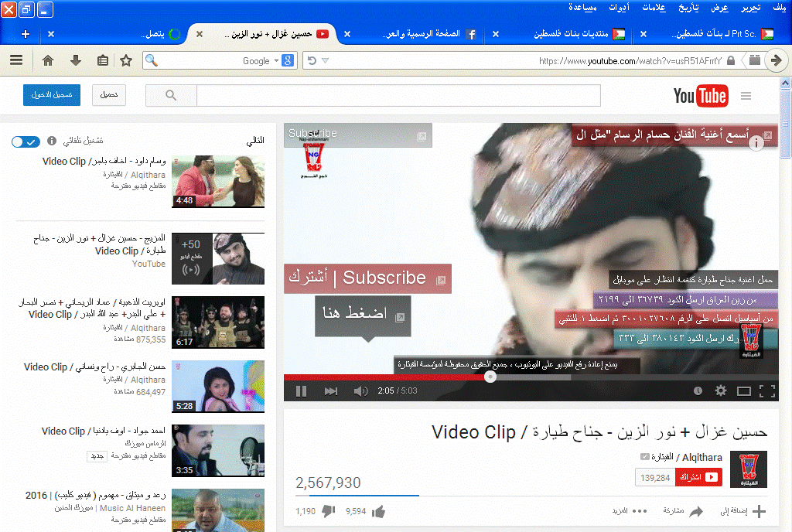Open video settings gear

(721, 390)
